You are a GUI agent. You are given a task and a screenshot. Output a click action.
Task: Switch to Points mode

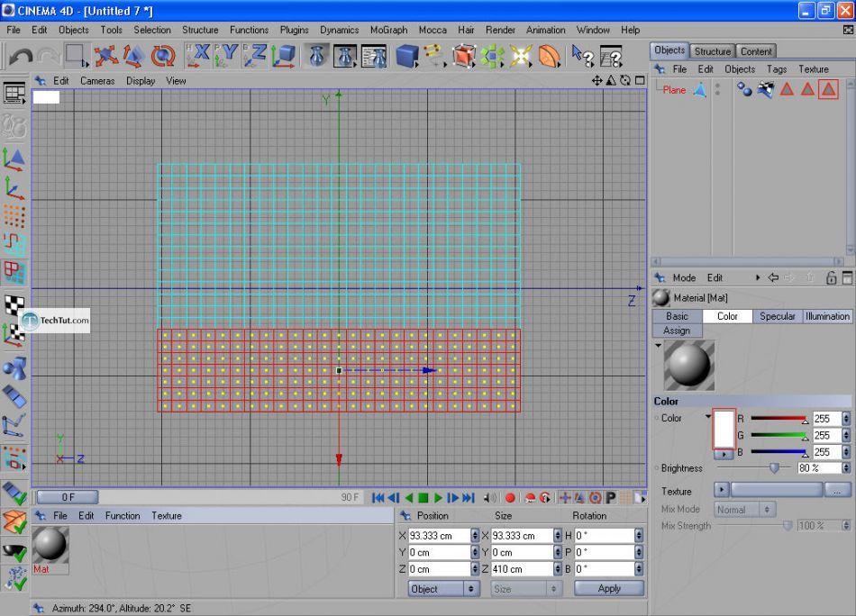point(14,216)
